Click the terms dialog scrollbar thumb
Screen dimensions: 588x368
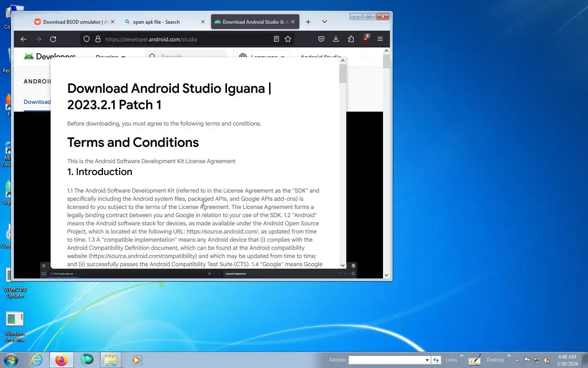[x=343, y=74]
